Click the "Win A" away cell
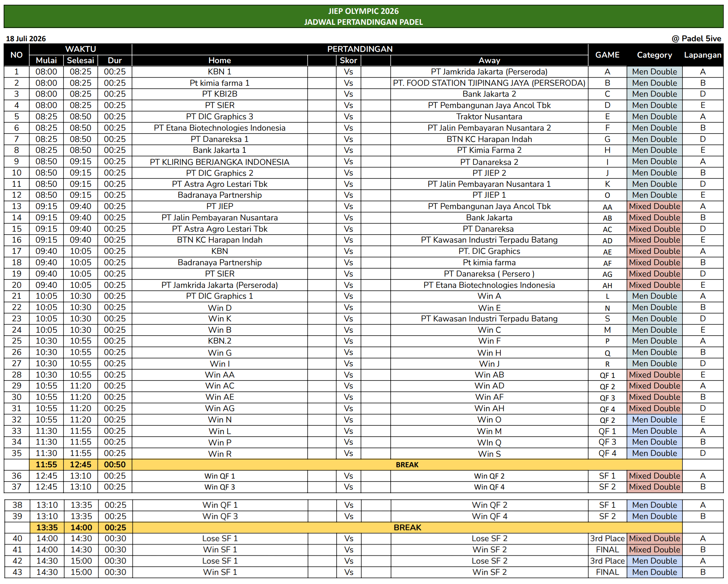Viewport: 728px width, 584px height. pos(489,296)
